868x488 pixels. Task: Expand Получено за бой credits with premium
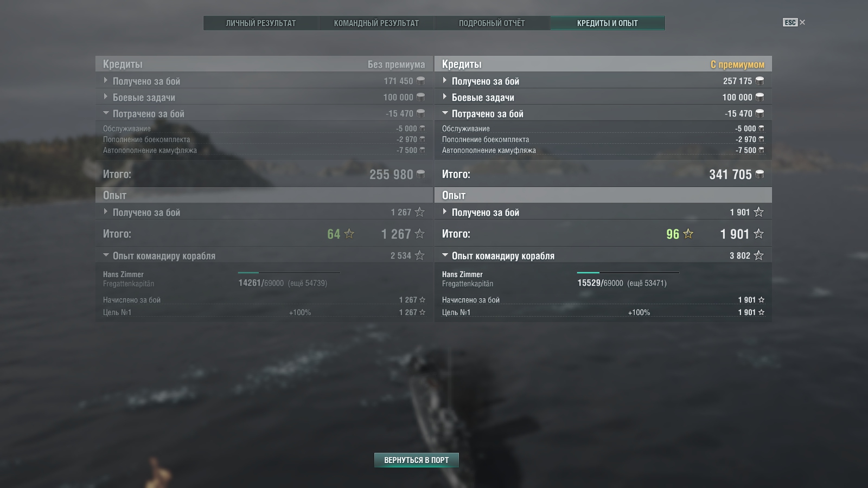click(x=603, y=81)
